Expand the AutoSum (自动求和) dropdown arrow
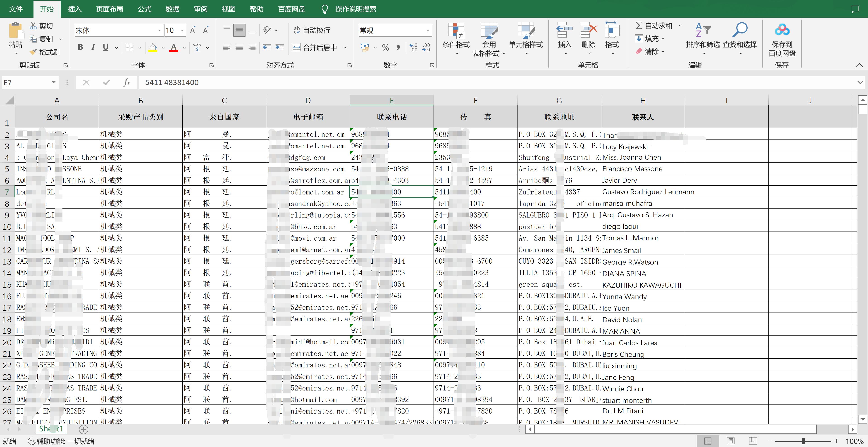Image resolution: width=868 pixels, height=447 pixels. point(680,26)
